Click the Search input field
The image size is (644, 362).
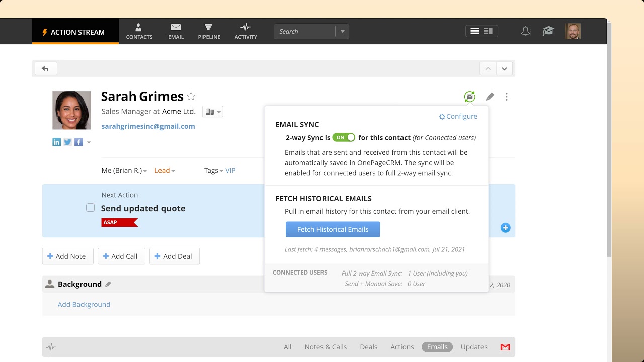pyautogui.click(x=304, y=31)
